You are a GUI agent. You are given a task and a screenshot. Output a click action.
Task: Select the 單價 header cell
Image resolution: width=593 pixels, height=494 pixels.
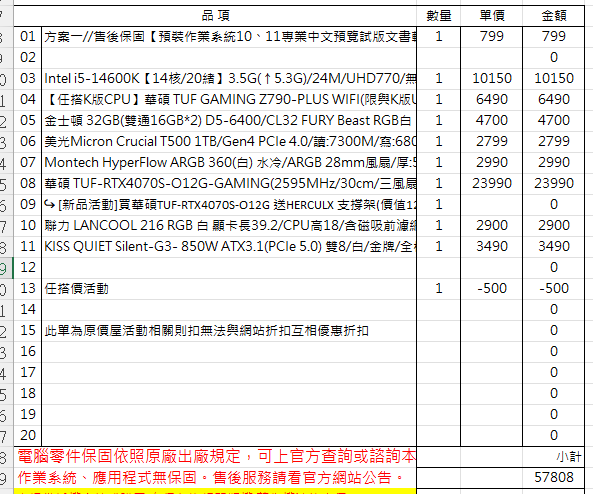[x=492, y=16]
